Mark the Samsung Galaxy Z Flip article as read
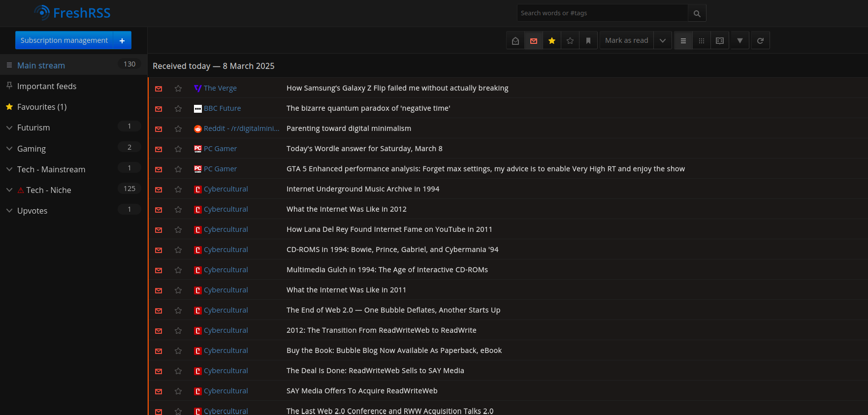The height and width of the screenshot is (415, 868). [x=159, y=89]
